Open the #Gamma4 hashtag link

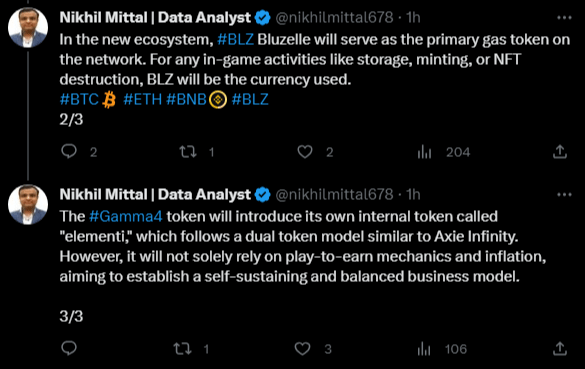click(x=126, y=216)
